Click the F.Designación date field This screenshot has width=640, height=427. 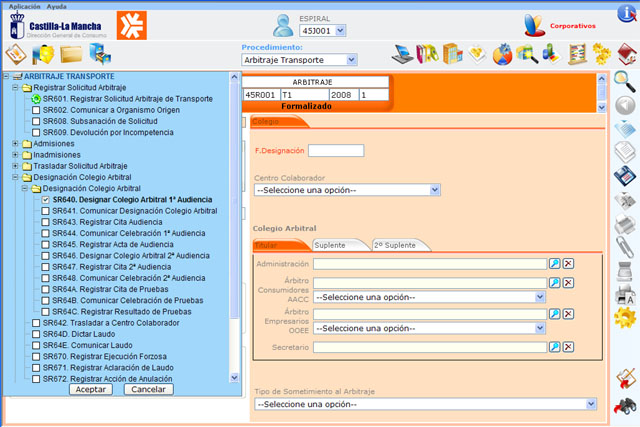point(336,151)
